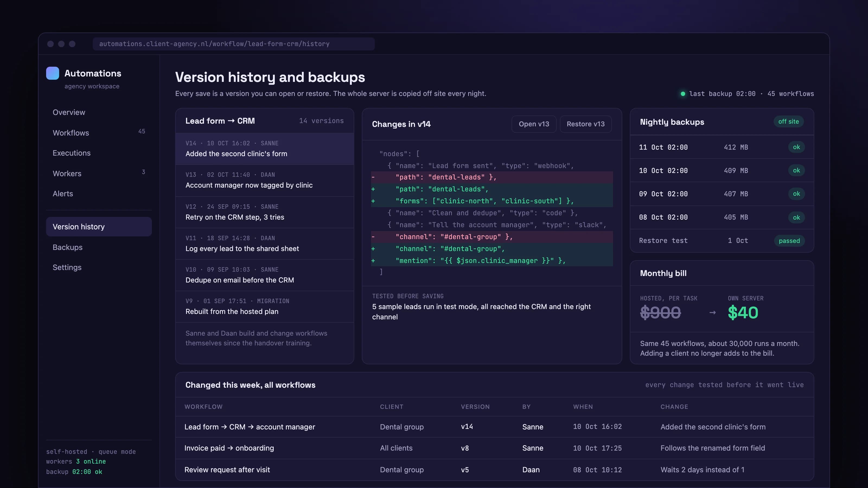Click the WORKFLOW column header
Image resolution: width=868 pixels, height=488 pixels.
pos(203,407)
